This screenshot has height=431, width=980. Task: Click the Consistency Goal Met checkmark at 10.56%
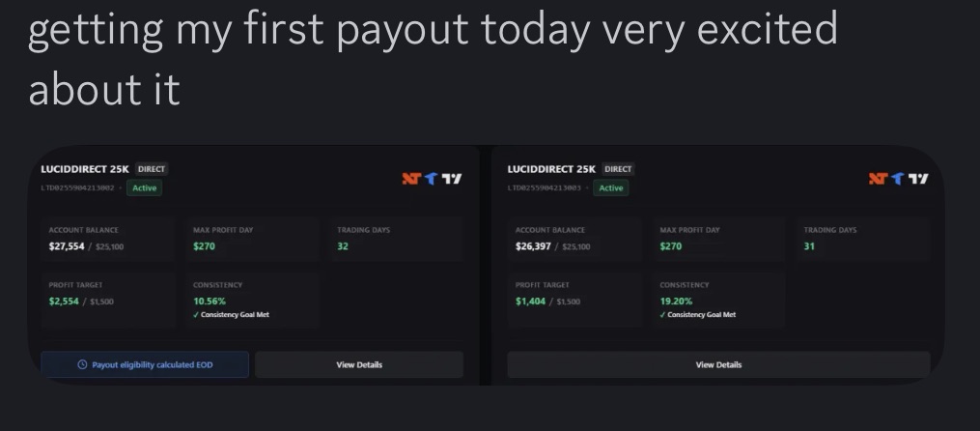pos(196,315)
